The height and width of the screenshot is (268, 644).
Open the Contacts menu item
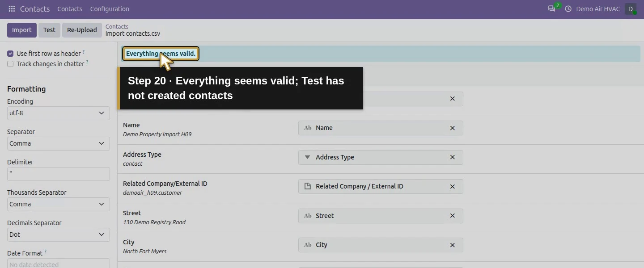(70, 9)
